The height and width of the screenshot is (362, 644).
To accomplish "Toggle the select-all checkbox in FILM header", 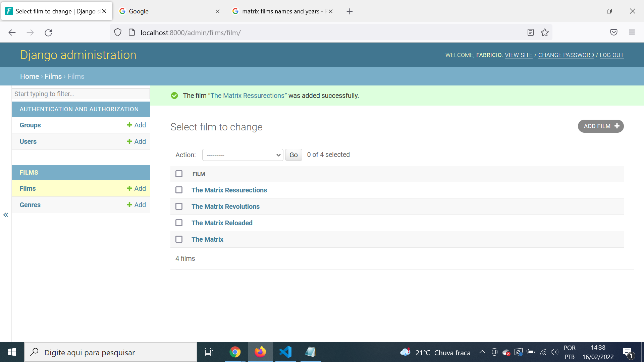I will coord(179,174).
